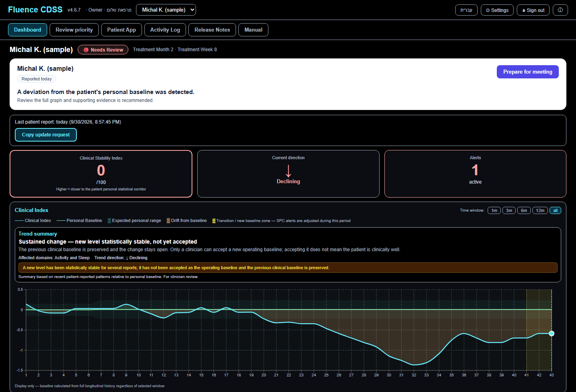Click the Clinical Stability Index card
576x392 pixels.
click(101, 174)
